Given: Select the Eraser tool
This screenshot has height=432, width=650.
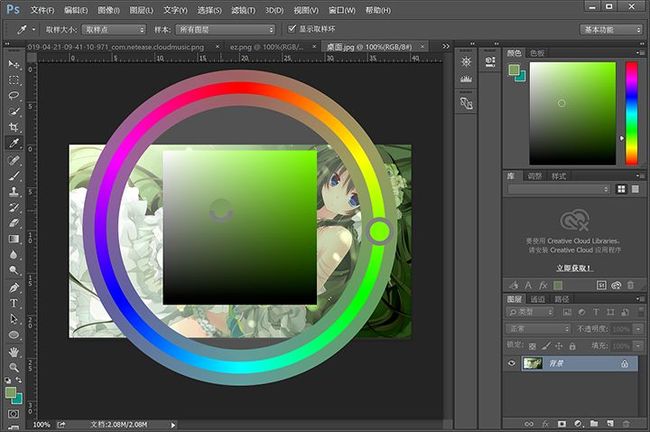Looking at the screenshot, I should [14, 223].
